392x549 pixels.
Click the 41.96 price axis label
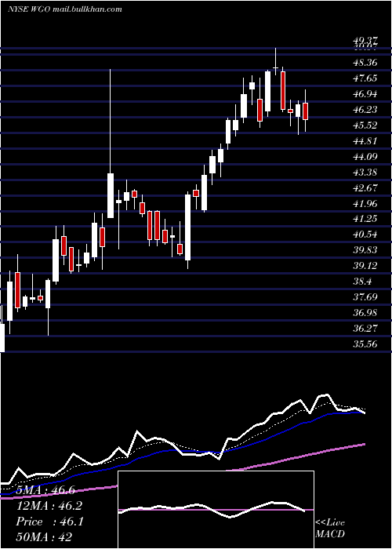365,203
